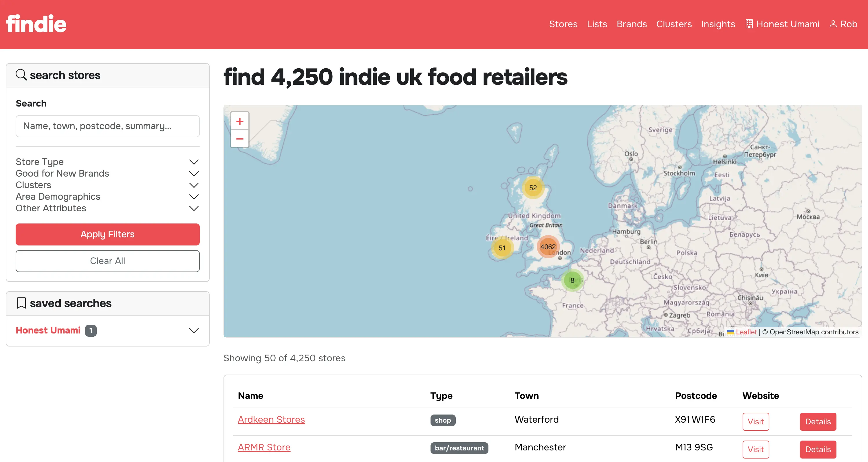Expand Good for New Brands filter
The image size is (868, 462).
[x=107, y=173]
